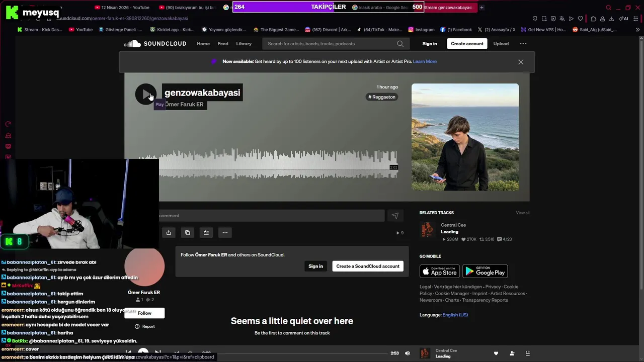Click the search magnifier icon
644x362 pixels.
click(400, 44)
